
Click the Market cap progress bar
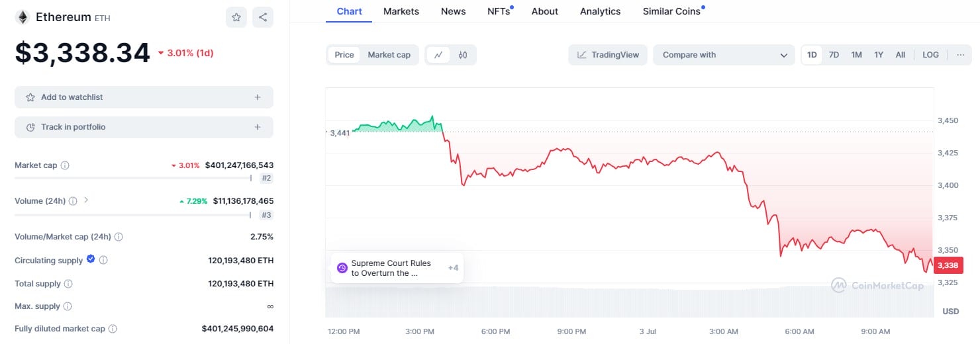pyautogui.click(x=132, y=178)
